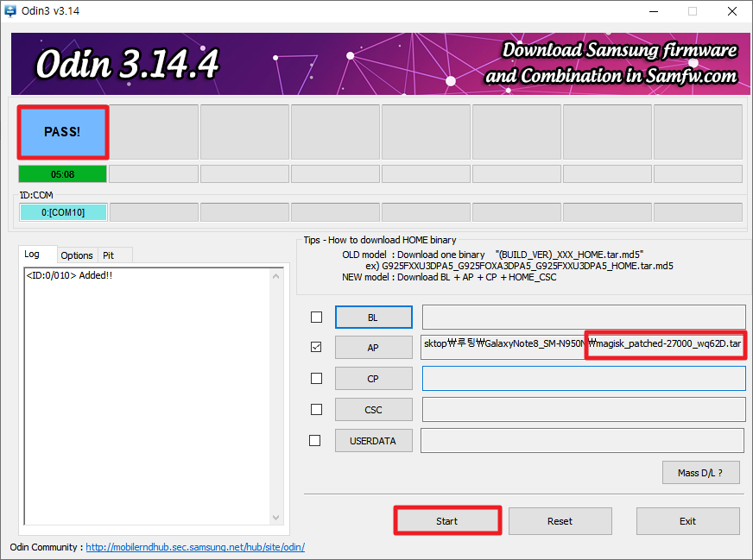Open the Odin Community samsung.net link
This screenshot has width=753, height=560.
(195, 547)
